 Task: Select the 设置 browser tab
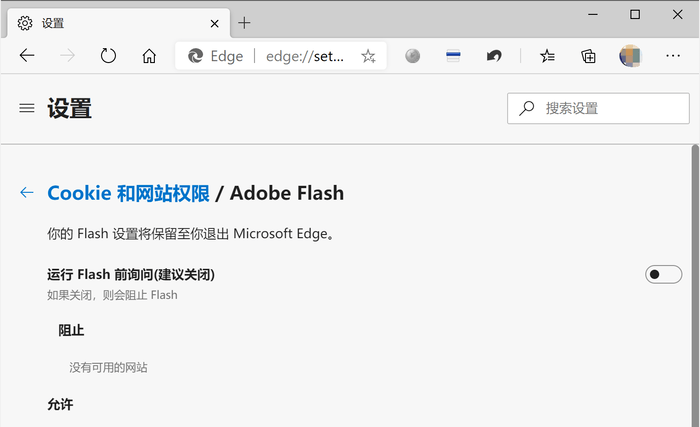pos(119,23)
